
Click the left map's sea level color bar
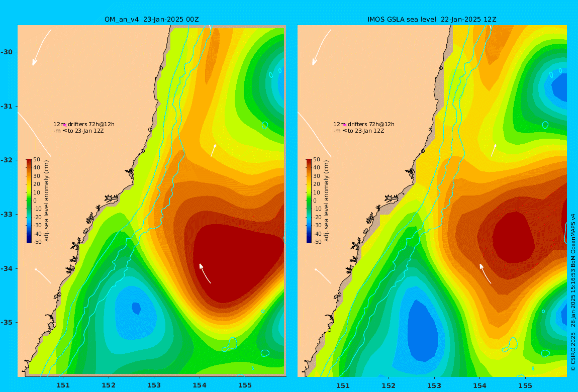coord(29,201)
